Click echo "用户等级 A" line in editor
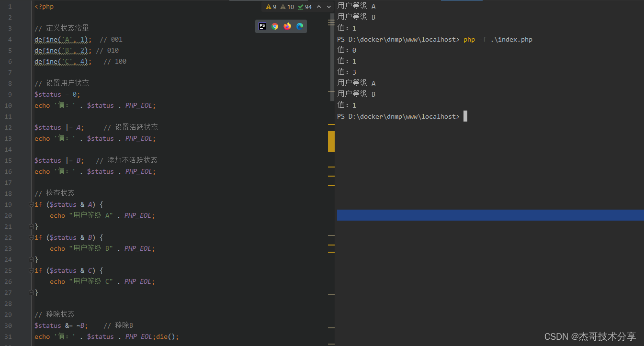Viewport: 644px width, 346px height. pyautogui.click(x=102, y=215)
